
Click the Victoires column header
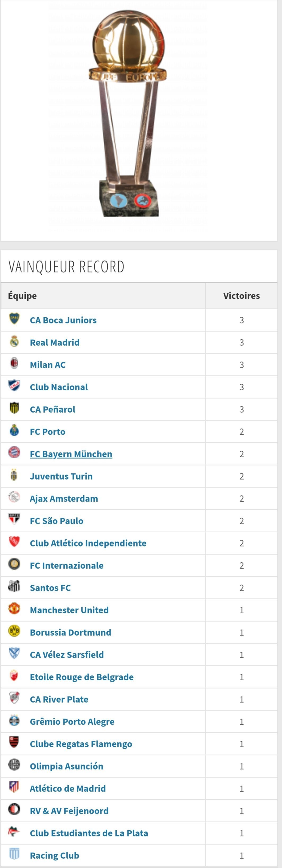(x=241, y=296)
